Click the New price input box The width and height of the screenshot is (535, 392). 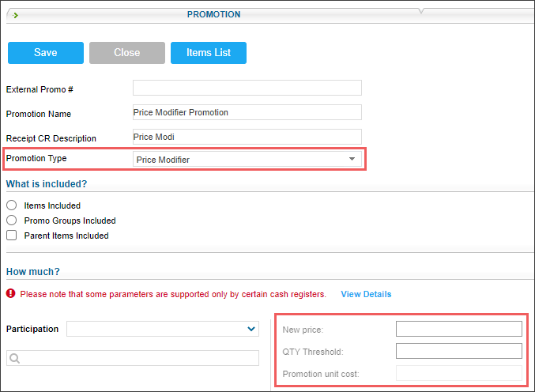459,329
